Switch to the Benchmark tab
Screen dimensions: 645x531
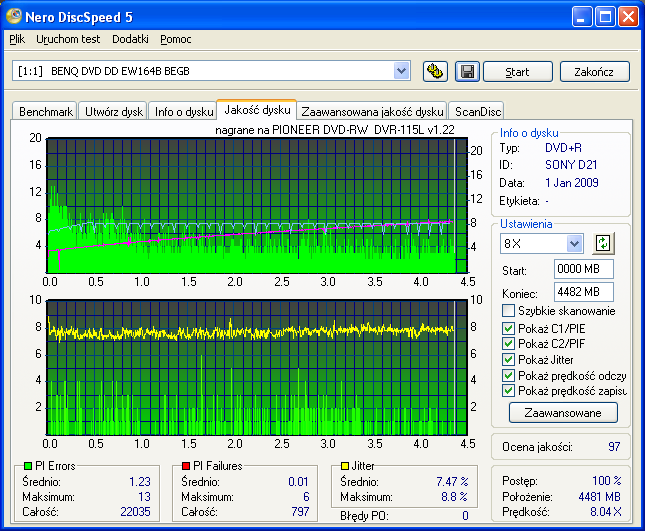[x=45, y=111]
